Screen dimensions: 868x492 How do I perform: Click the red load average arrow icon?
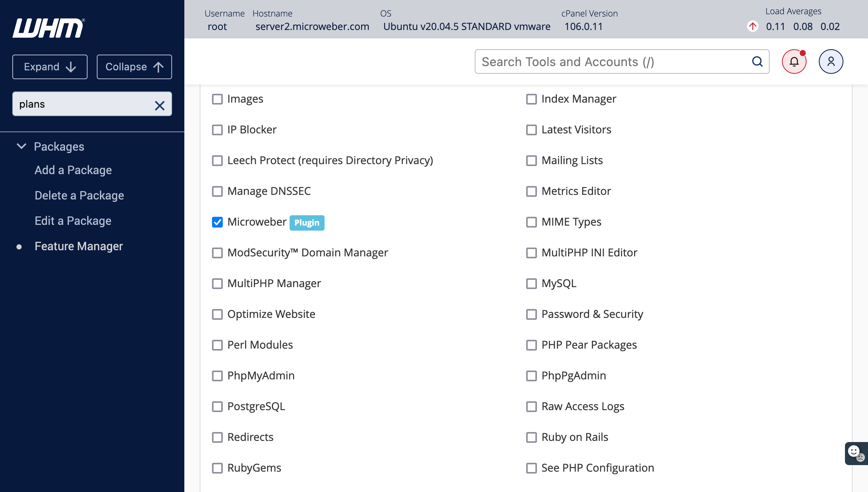(x=752, y=27)
